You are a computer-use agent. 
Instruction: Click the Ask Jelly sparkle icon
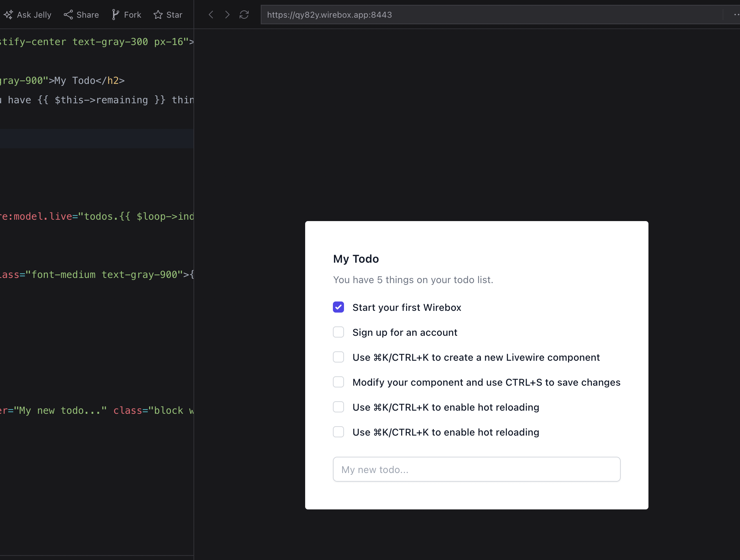(8, 15)
